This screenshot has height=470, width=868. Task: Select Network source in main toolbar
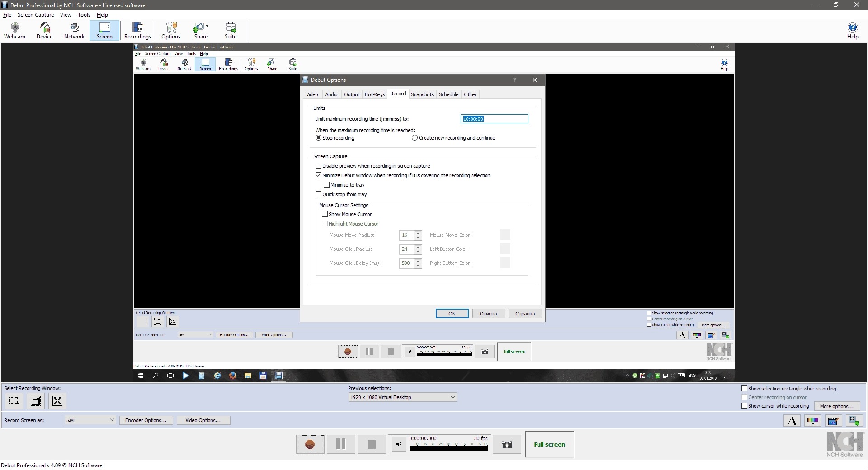pyautogui.click(x=74, y=31)
